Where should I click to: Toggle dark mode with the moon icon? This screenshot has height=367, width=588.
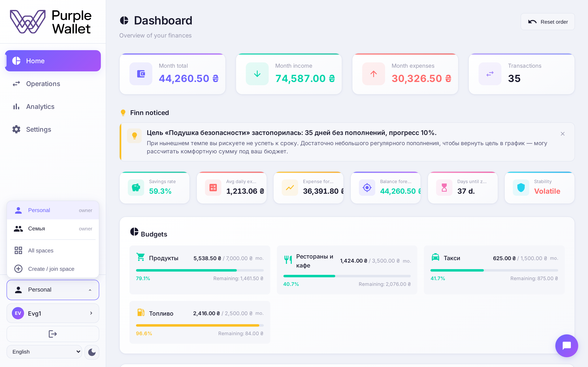(92, 352)
